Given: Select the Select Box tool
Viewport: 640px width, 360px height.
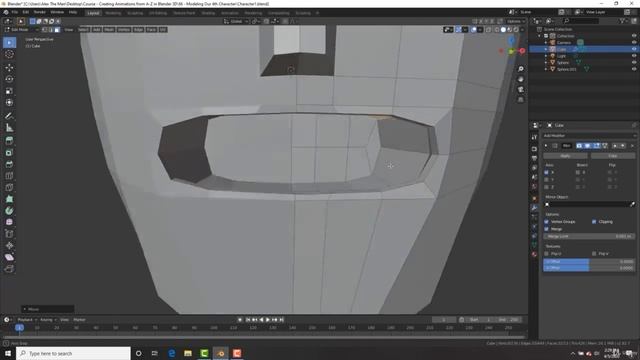Looking at the screenshot, I should [9, 42].
